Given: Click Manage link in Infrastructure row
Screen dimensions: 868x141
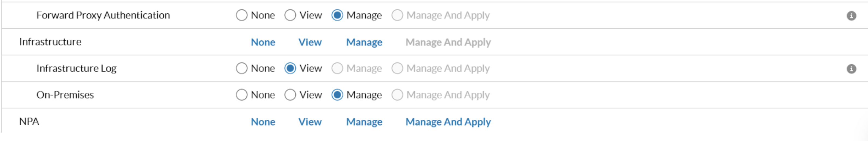Looking at the screenshot, I should pyautogui.click(x=364, y=42).
